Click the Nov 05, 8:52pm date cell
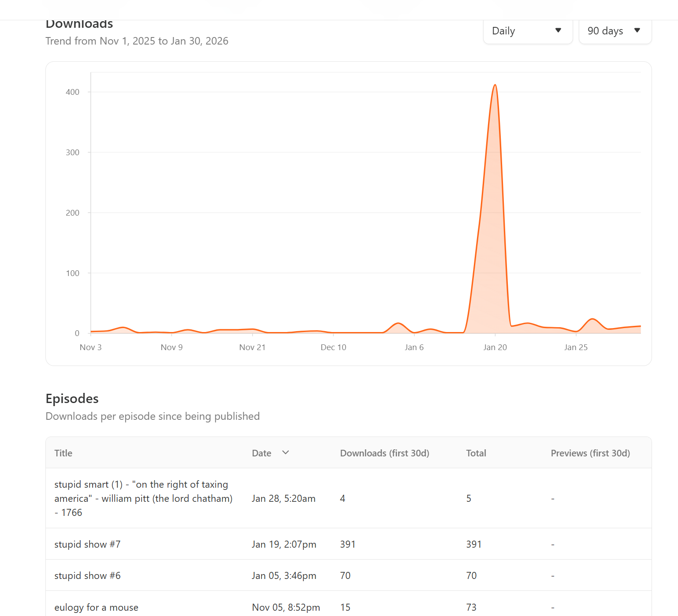The image size is (678, 616). 286,607
